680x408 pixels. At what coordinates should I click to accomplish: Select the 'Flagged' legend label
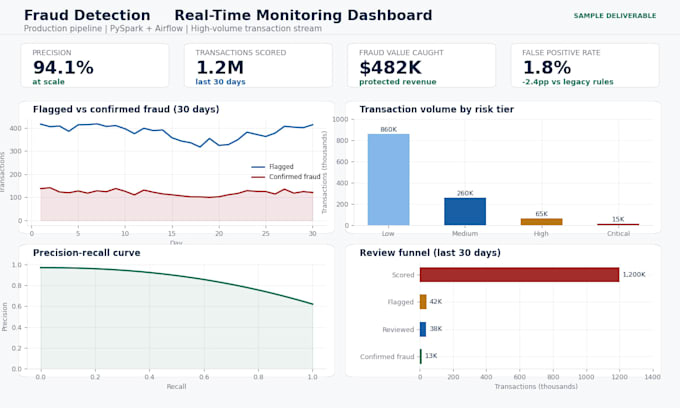coord(281,166)
